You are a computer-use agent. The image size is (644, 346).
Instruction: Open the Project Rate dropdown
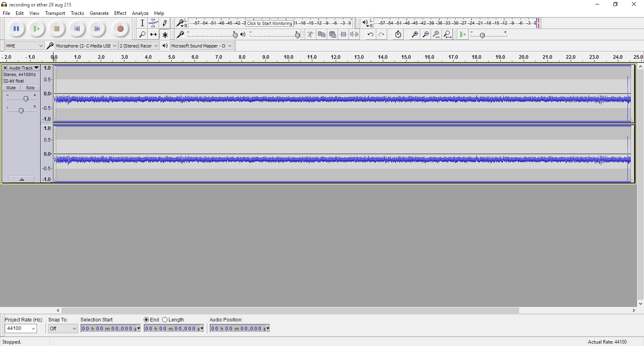(21, 329)
